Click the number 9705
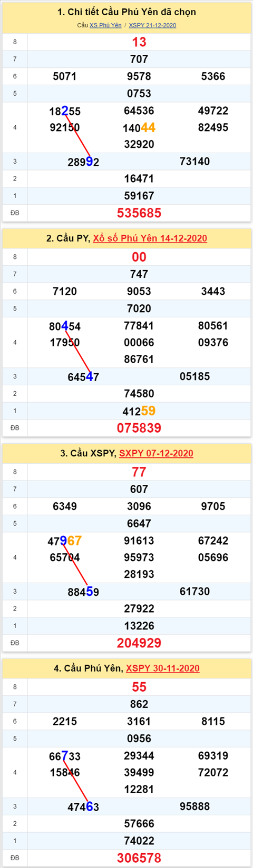 point(213,506)
